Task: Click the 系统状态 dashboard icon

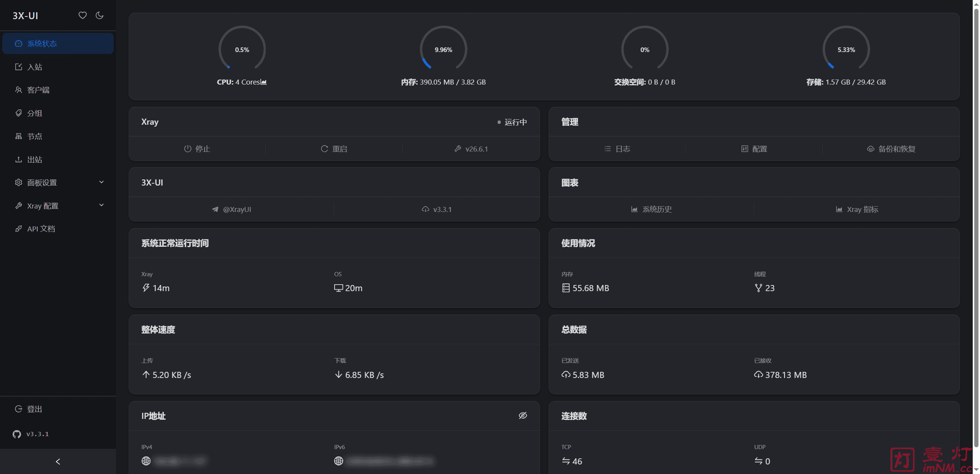Action: tap(18, 43)
